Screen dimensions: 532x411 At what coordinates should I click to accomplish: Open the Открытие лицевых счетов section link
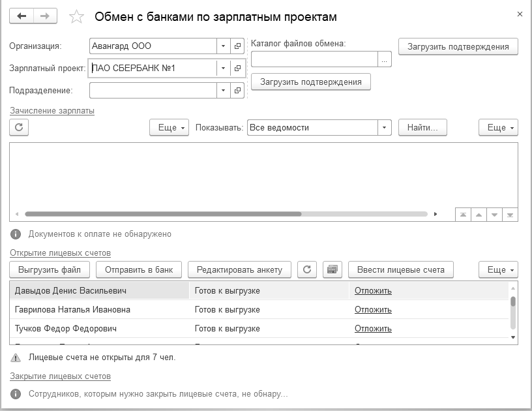(60, 253)
